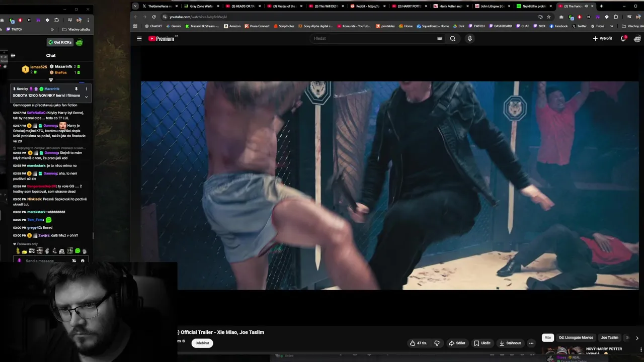Open the bookmarks apps grid icon

click(x=135, y=26)
